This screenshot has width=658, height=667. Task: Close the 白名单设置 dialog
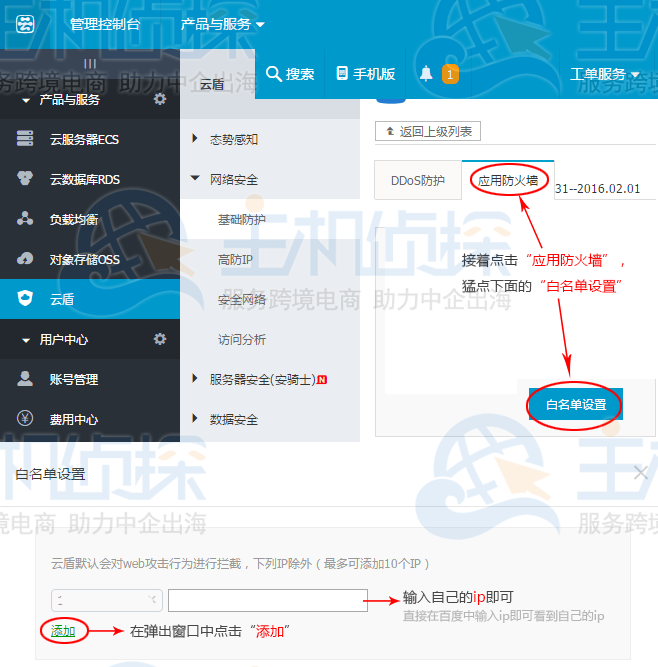tap(641, 473)
